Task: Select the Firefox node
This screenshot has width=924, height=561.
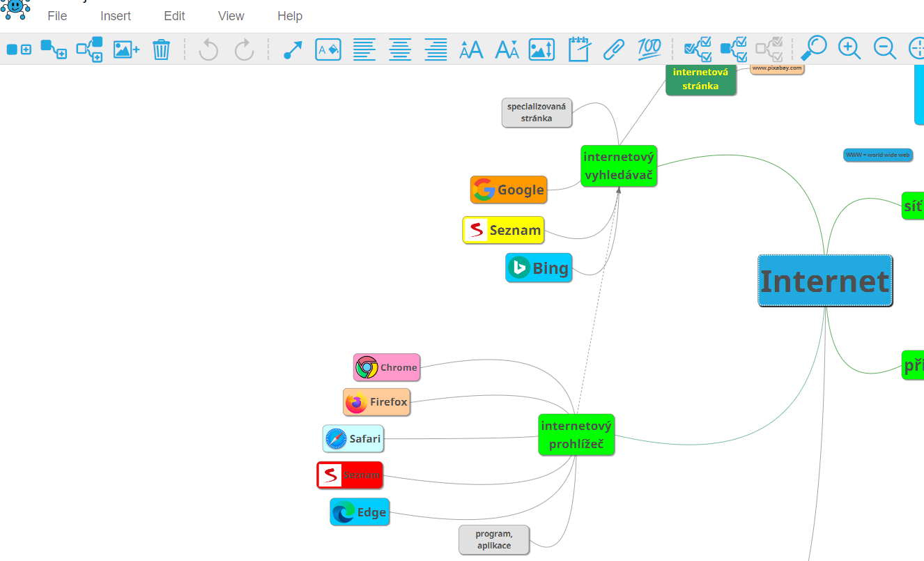Action: click(x=376, y=402)
